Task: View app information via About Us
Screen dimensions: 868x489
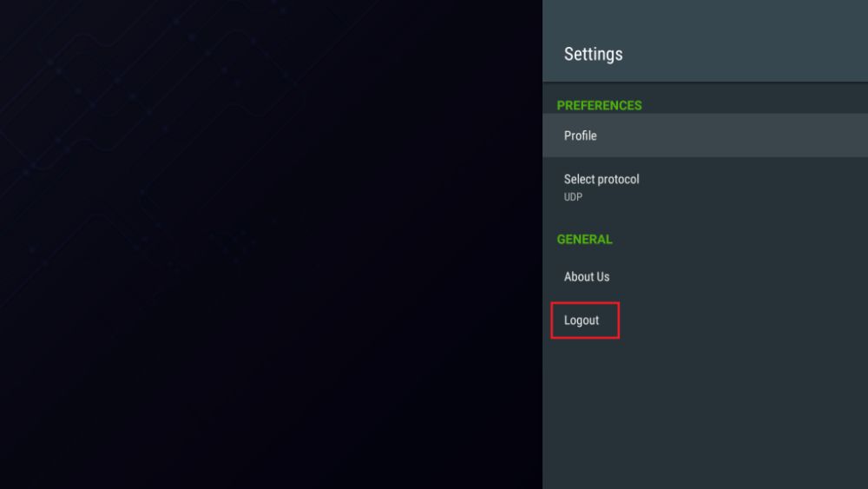Action: pyautogui.click(x=587, y=277)
